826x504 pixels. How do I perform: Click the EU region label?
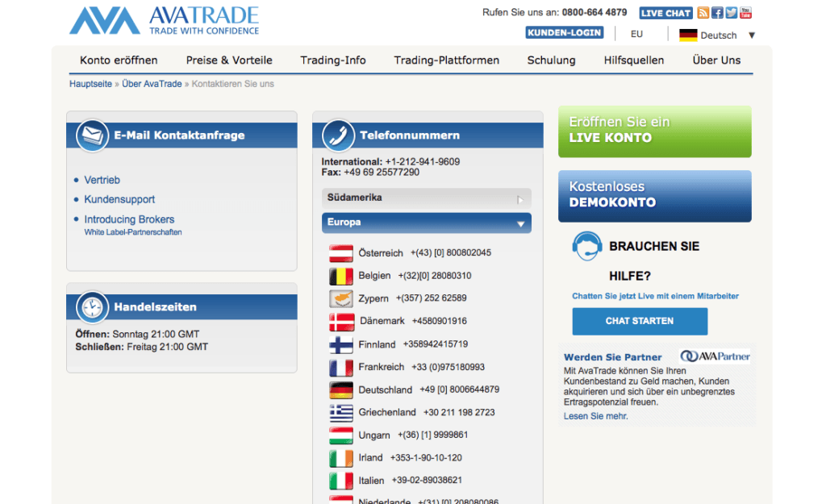(636, 34)
